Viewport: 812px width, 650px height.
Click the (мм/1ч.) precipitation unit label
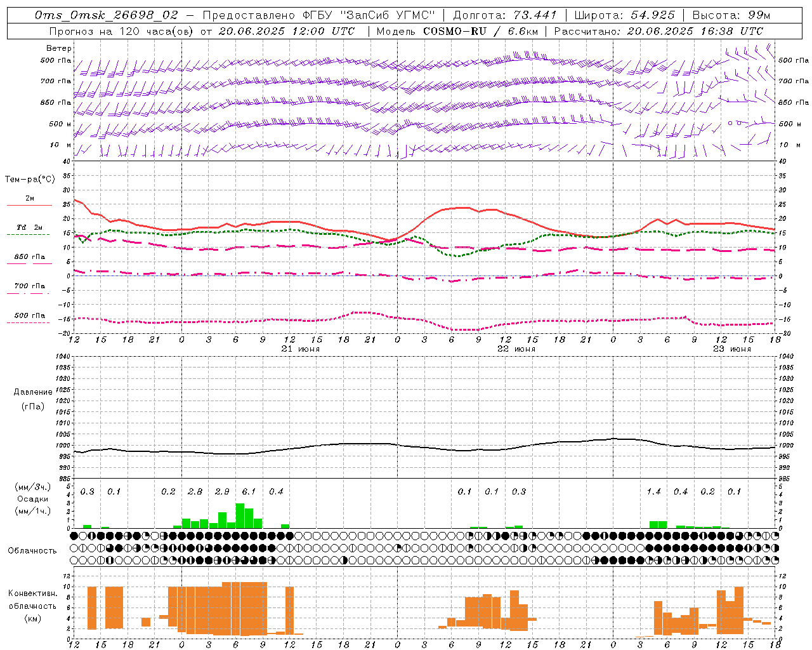33,511
